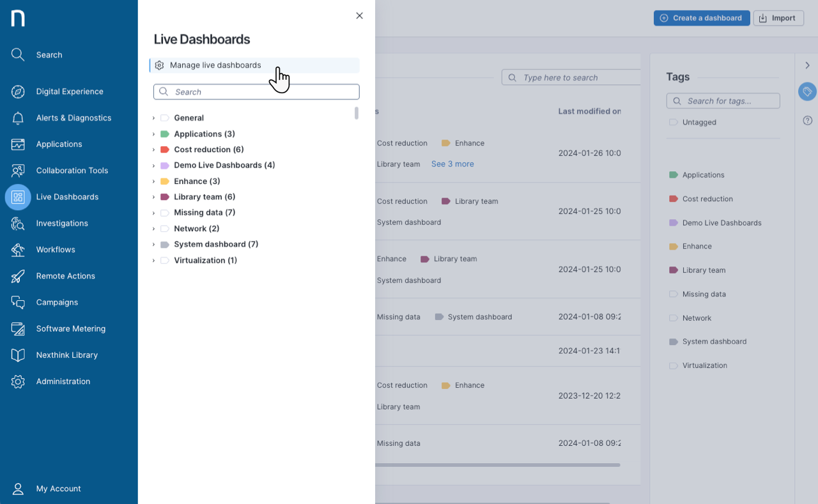Open Administration gear icon
The height and width of the screenshot is (504, 818).
[18, 381]
